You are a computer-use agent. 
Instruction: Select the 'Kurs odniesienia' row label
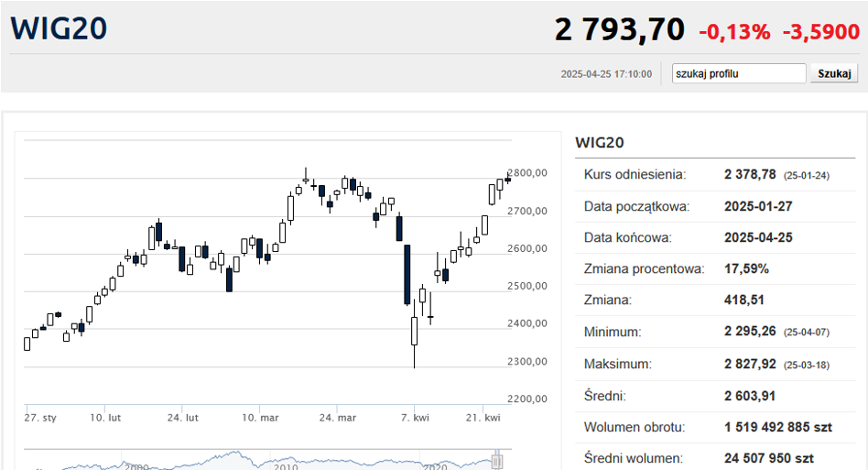click(x=635, y=174)
